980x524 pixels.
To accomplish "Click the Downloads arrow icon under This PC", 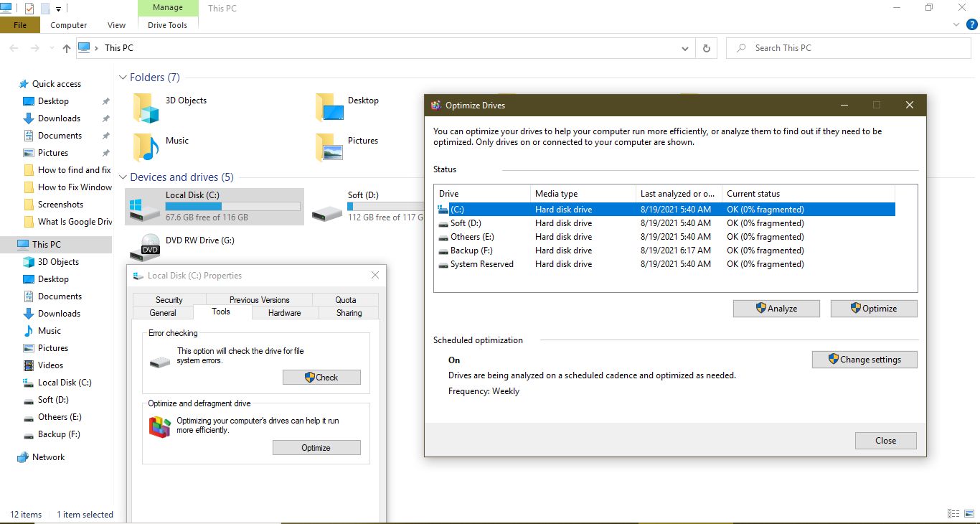I will point(29,314).
